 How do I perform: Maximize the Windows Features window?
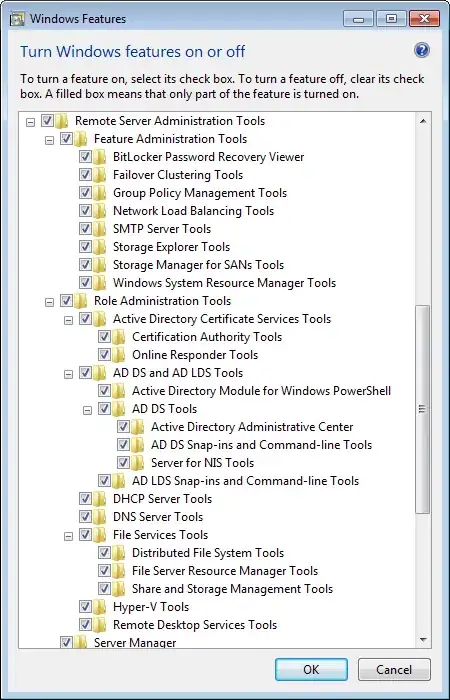click(392, 19)
